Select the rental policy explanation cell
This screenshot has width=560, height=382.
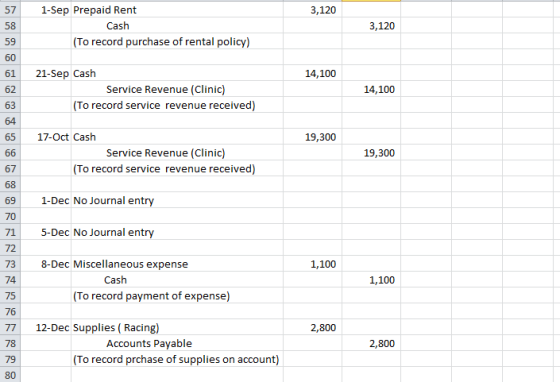click(177, 41)
